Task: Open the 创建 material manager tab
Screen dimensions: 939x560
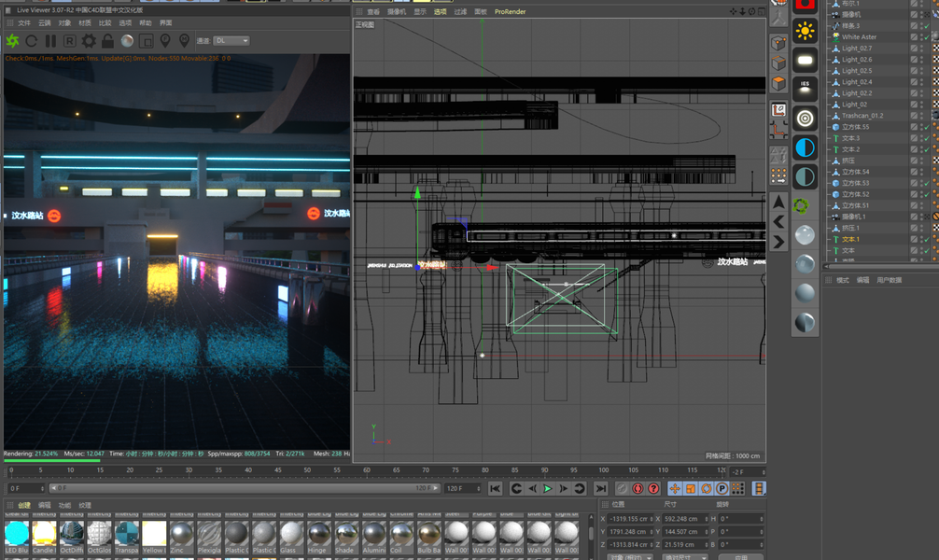Action: tap(24, 506)
